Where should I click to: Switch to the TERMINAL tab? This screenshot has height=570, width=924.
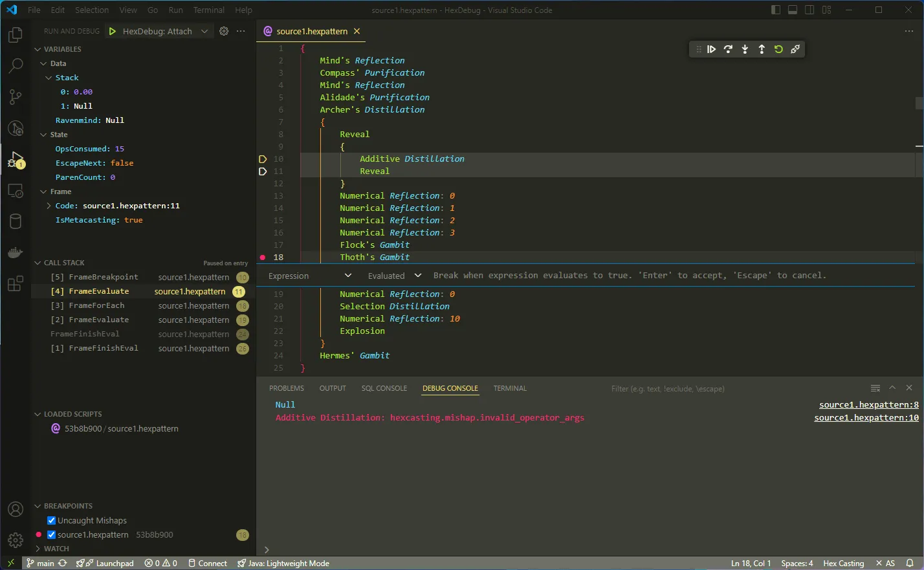tap(509, 388)
